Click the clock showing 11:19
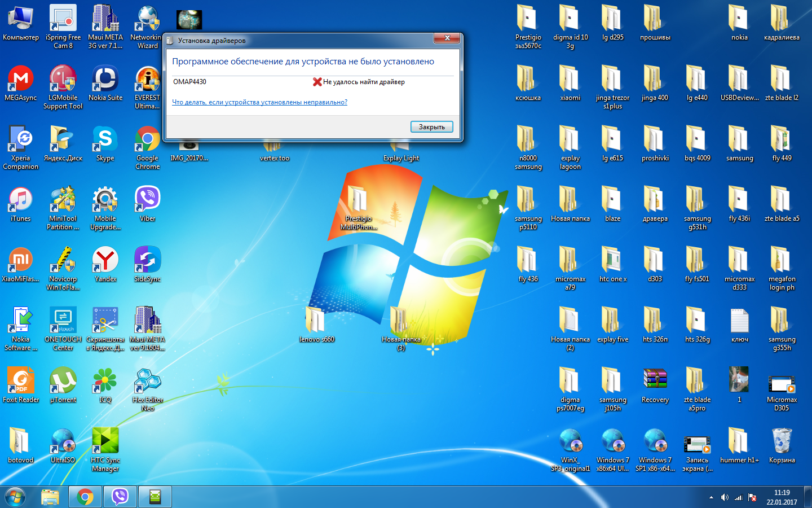Image resolution: width=812 pixels, height=508 pixels. pos(782,497)
